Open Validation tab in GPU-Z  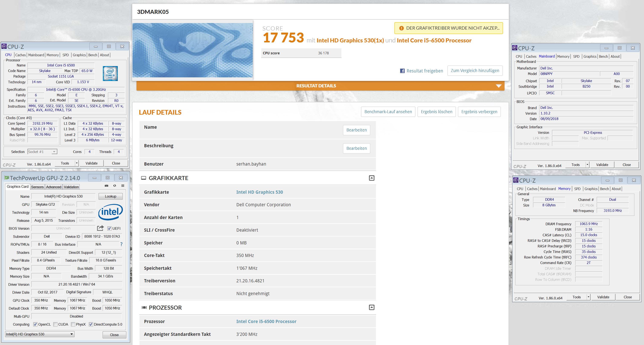pyautogui.click(x=71, y=187)
